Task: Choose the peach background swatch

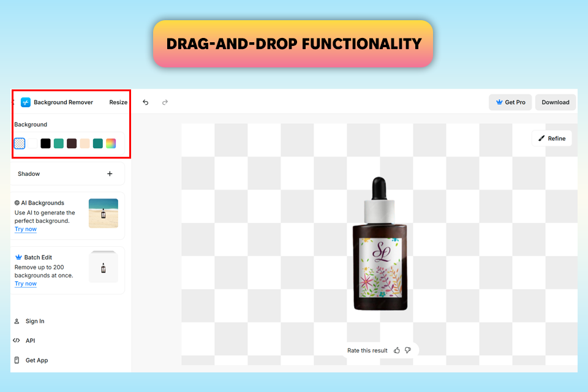Action: tap(85, 143)
